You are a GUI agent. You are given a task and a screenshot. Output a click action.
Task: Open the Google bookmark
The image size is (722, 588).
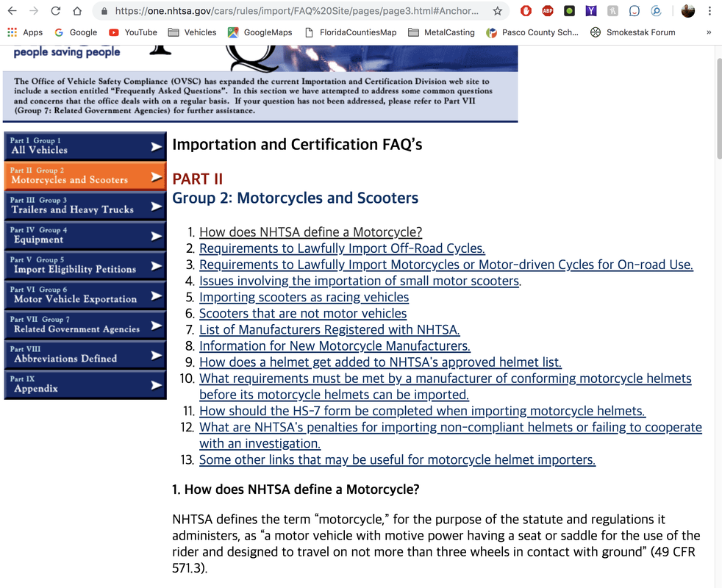tap(76, 32)
